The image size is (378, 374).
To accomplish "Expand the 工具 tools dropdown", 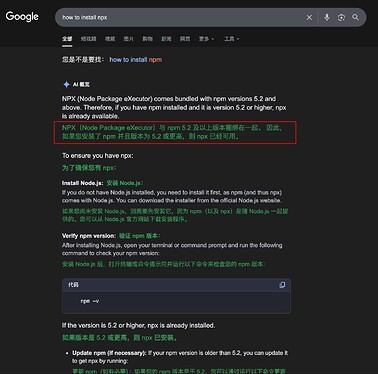I will pyautogui.click(x=232, y=39).
